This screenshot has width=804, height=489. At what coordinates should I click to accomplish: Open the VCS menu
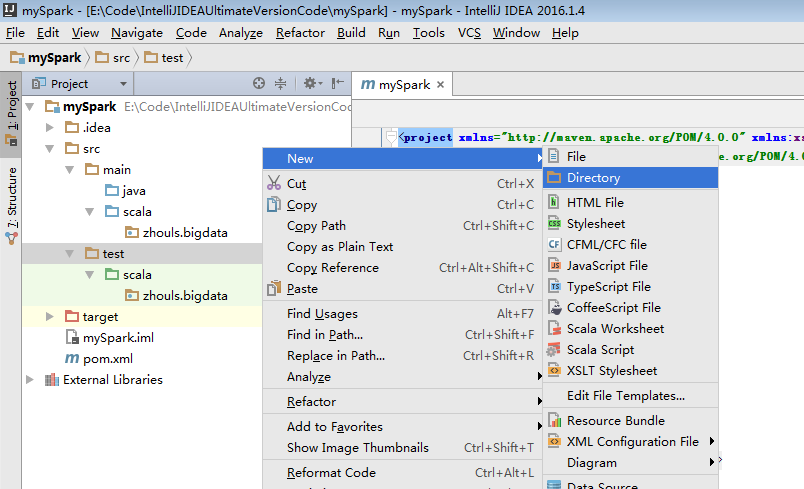[469, 33]
